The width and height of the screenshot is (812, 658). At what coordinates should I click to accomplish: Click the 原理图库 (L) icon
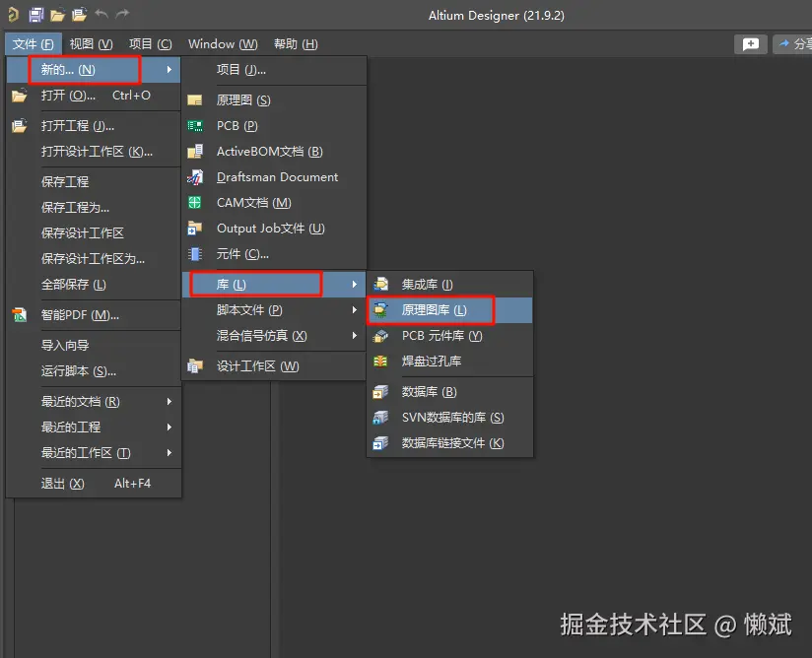[380, 309]
